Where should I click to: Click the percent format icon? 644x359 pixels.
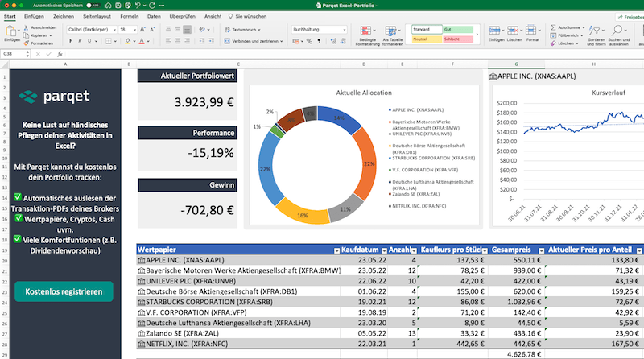309,40
